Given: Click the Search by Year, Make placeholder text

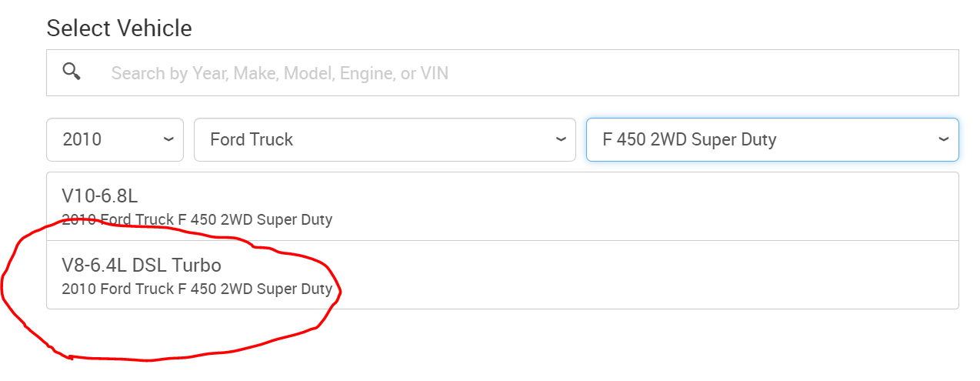Looking at the screenshot, I should click(x=279, y=73).
